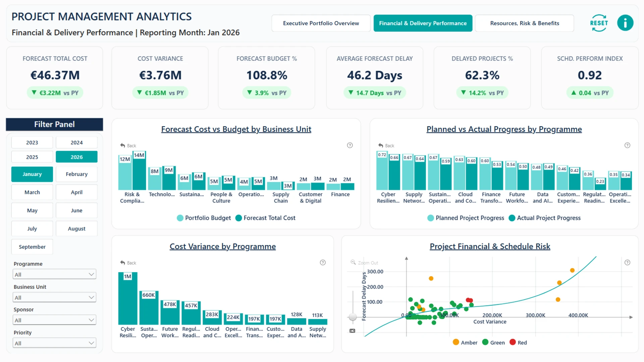The width and height of the screenshot is (644, 362).
Task: Toggle the April month filter
Action: [x=76, y=192]
